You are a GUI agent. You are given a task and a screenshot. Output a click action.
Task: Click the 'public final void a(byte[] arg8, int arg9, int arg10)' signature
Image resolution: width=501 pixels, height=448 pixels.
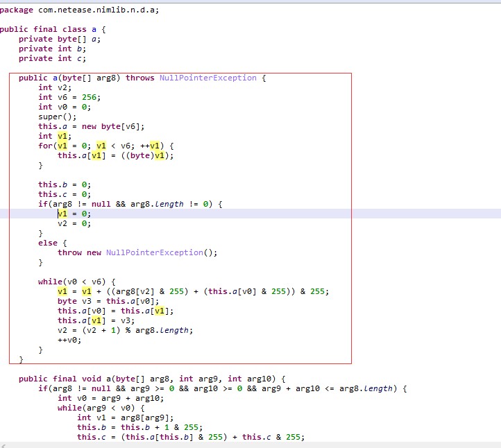click(152, 379)
